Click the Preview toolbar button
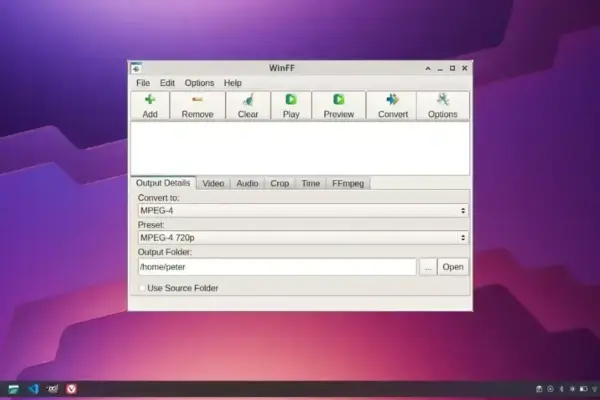Viewport: 600px width, 400px height. [x=339, y=106]
